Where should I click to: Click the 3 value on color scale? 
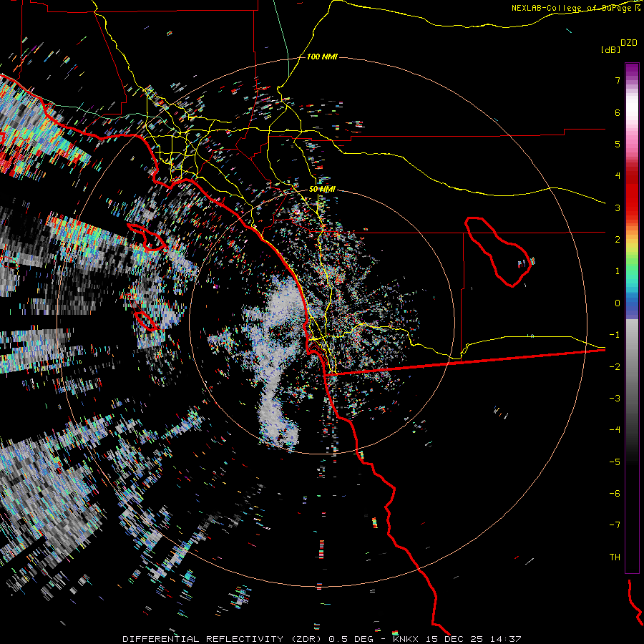pyautogui.click(x=618, y=208)
